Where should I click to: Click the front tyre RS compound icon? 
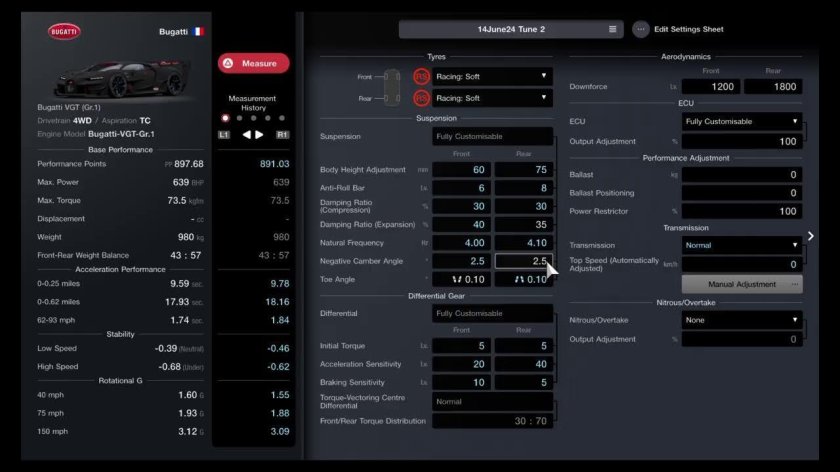pyautogui.click(x=421, y=76)
